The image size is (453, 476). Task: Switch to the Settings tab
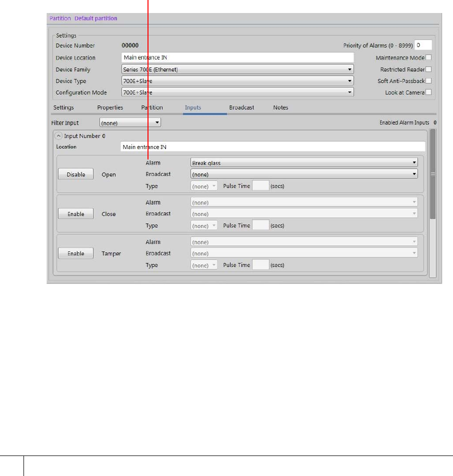coord(63,107)
